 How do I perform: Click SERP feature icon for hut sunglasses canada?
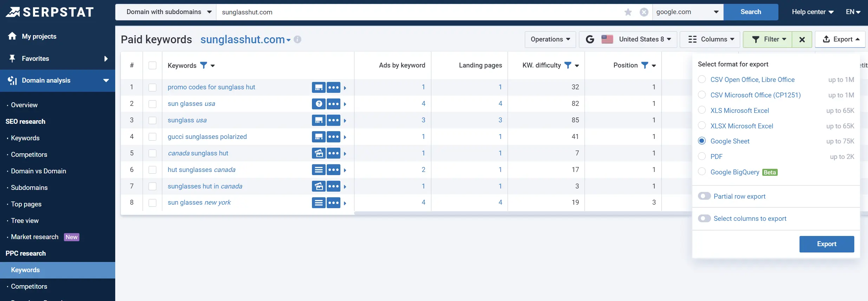click(319, 170)
